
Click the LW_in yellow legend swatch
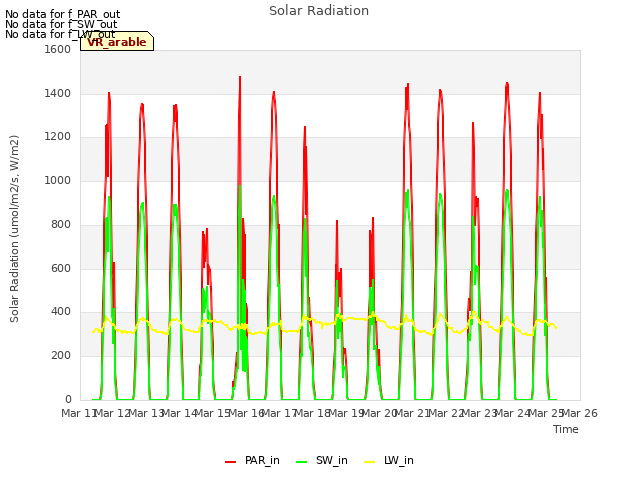click(369, 461)
